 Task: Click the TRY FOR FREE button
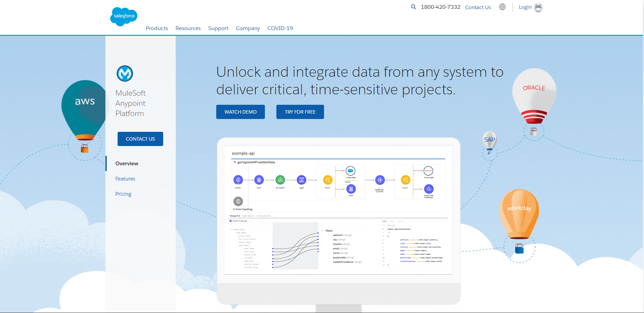pyautogui.click(x=300, y=112)
